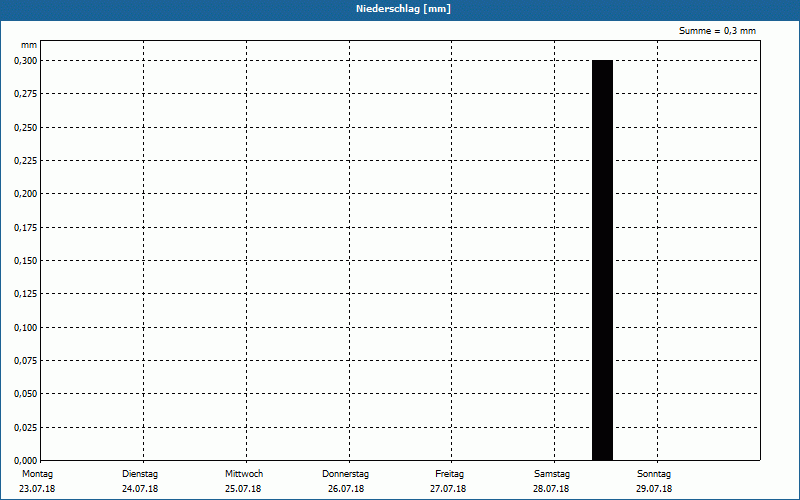Click the 0,250 axis value
Screen dimensions: 800x500
26,128
